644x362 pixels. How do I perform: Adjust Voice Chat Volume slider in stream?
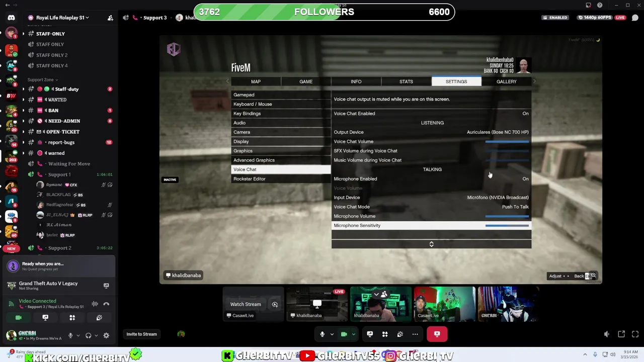tap(507, 142)
